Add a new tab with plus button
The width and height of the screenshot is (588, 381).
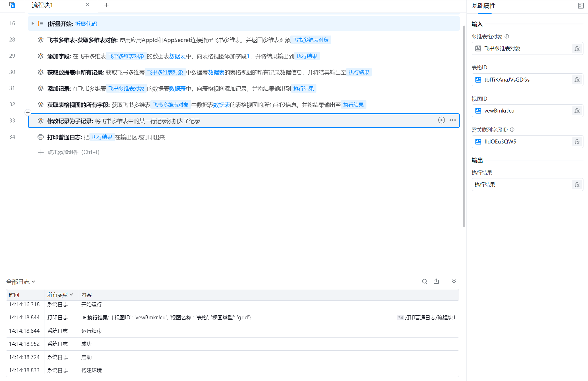pyautogui.click(x=107, y=5)
